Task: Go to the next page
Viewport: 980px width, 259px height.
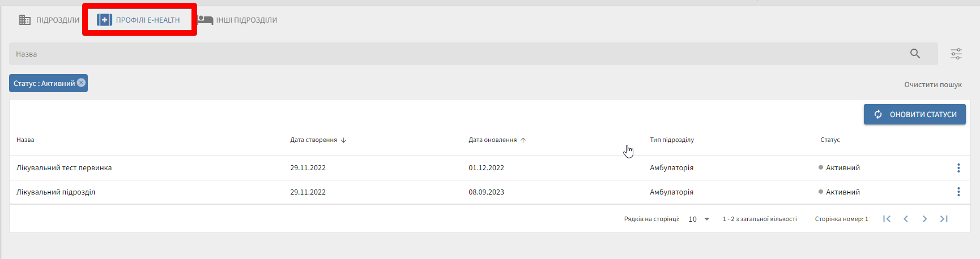Action: [x=924, y=219]
